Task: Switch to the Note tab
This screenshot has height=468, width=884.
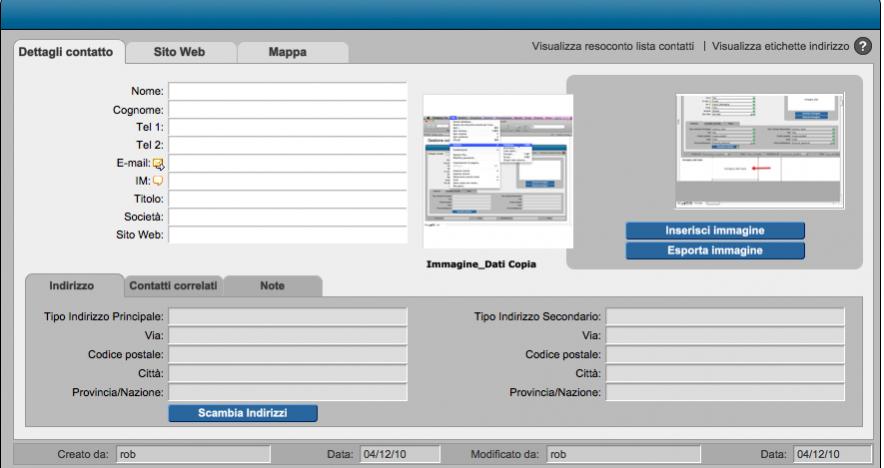Action: pos(272,286)
